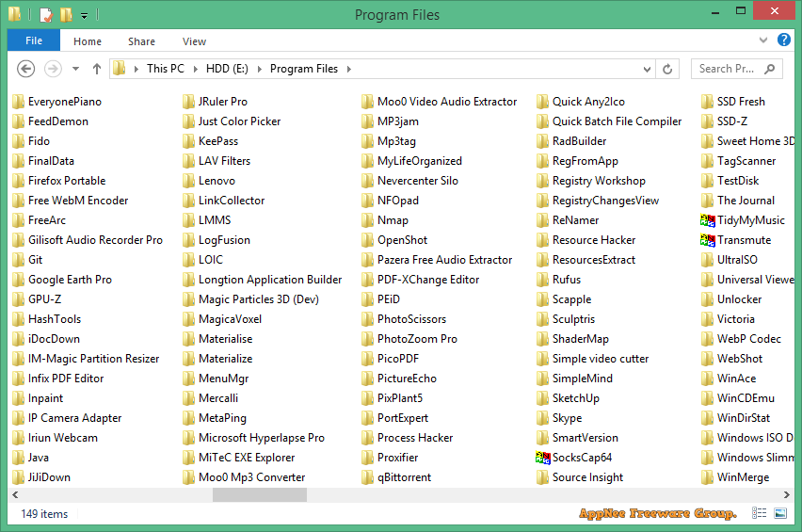The height and width of the screenshot is (532, 802).
Task: Click the scroll left arrow
Action: pyautogui.click(x=15, y=494)
